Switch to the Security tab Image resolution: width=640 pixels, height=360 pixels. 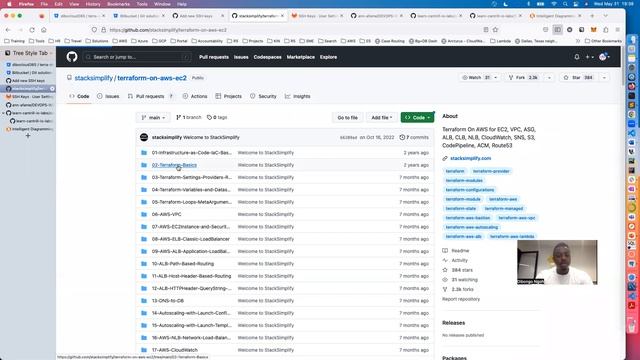click(263, 96)
